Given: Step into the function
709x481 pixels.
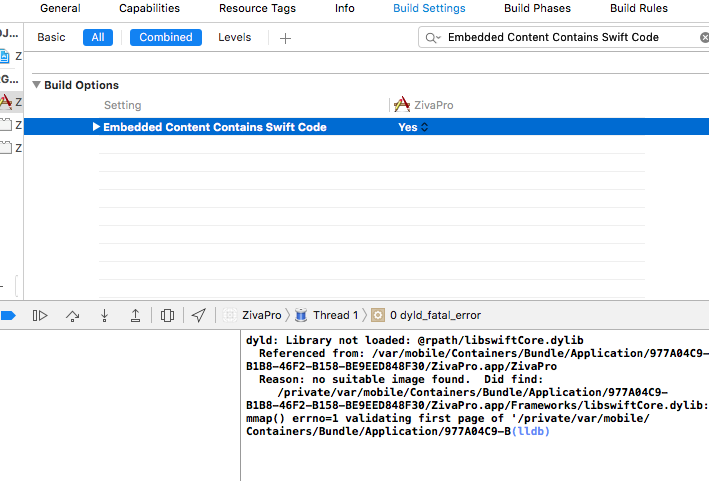Looking at the screenshot, I should click(x=104, y=315).
